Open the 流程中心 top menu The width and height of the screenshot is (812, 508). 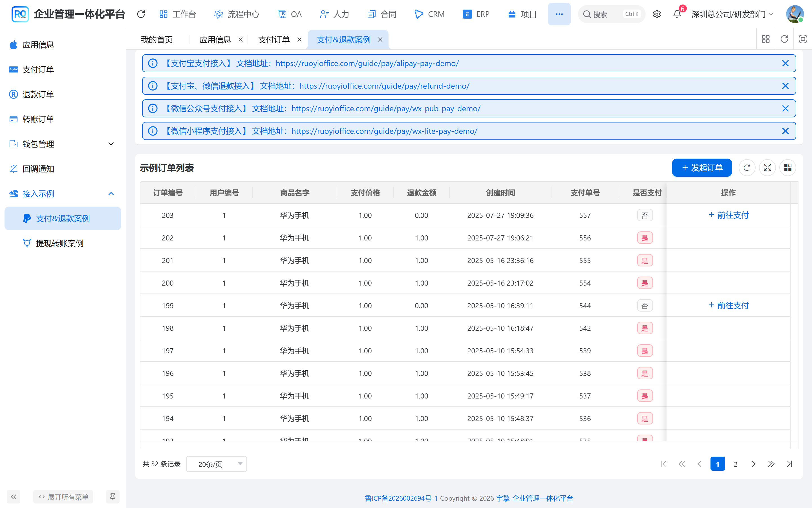click(237, 14)
